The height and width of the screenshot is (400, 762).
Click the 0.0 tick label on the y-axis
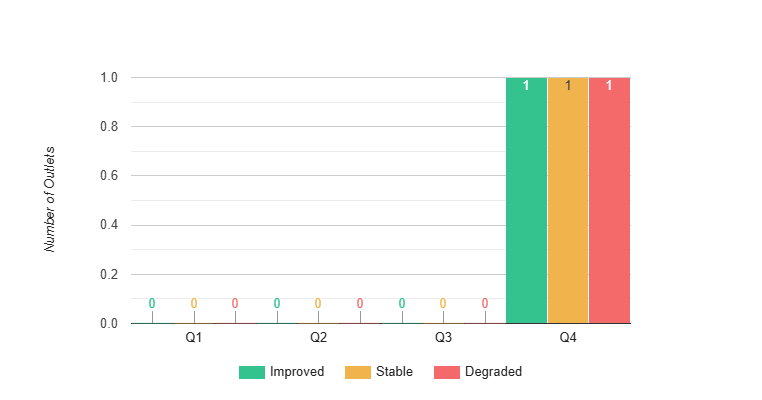(x=110, y=324)
